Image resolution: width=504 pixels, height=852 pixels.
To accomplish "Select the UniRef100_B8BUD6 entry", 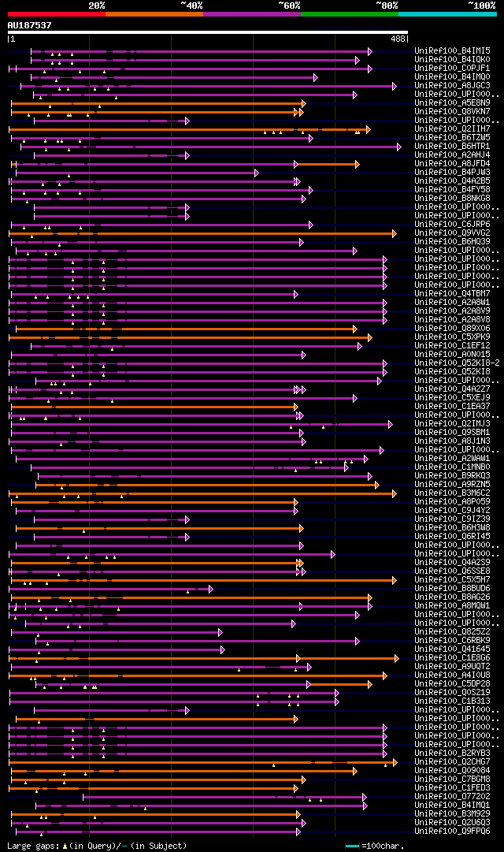I will (x=452, y=589).
